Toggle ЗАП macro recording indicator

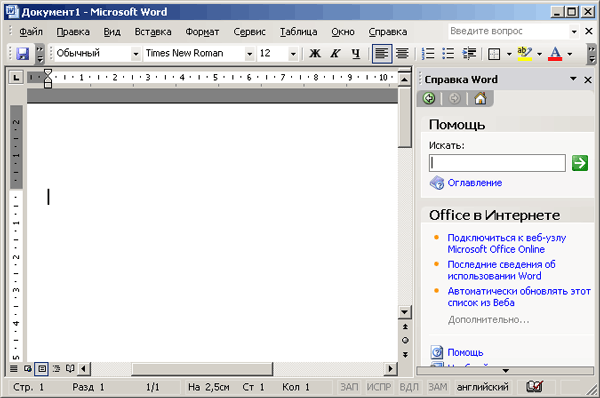(x=350, y=387)
